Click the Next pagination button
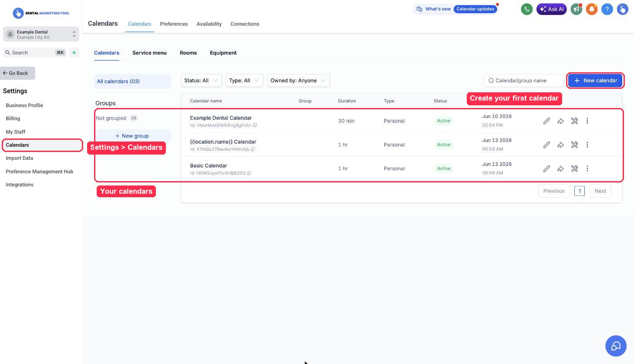This screenshot has height=364, width=634. coord(600,191)
